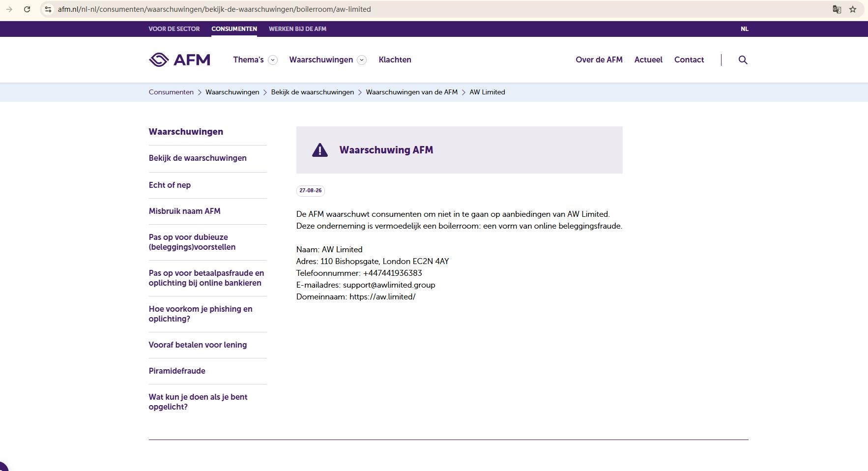Click the browser forward arrow
The height and width of the screenshot is (471, 868).
pyautogui.click(x=9, y=9)
